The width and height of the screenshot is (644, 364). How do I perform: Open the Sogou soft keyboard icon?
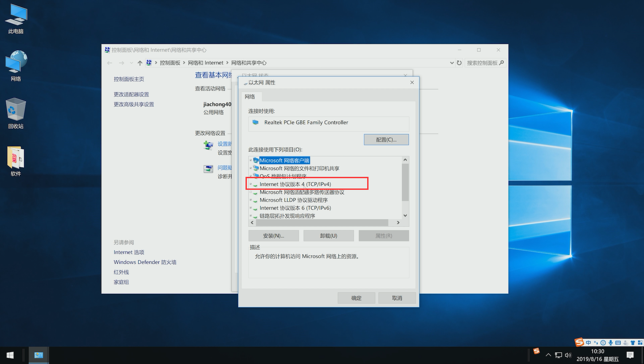tap(618, 343)
